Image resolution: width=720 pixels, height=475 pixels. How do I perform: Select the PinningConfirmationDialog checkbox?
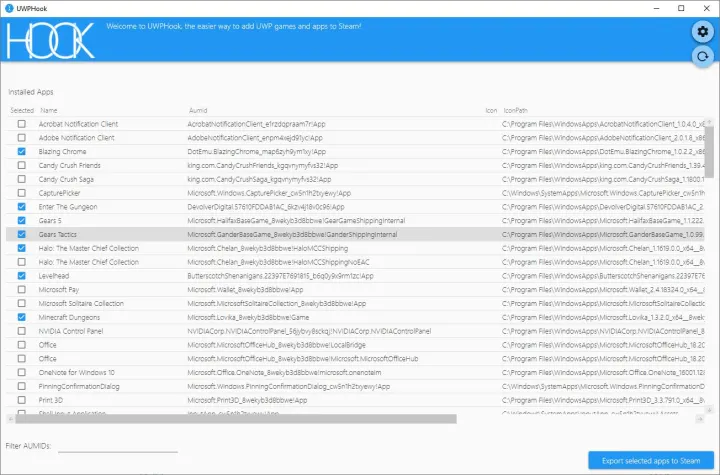tap(22, 386)
